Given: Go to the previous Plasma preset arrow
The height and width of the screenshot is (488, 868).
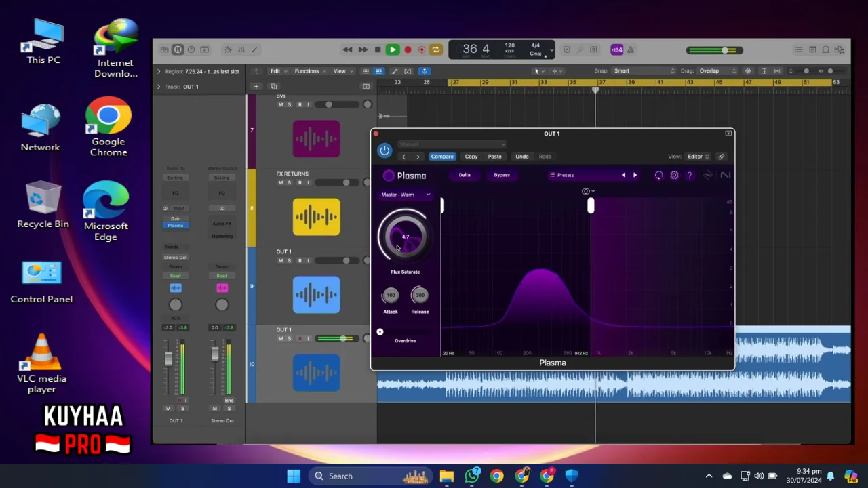Looking at the screenshot, I should click(x=623, y=175).
